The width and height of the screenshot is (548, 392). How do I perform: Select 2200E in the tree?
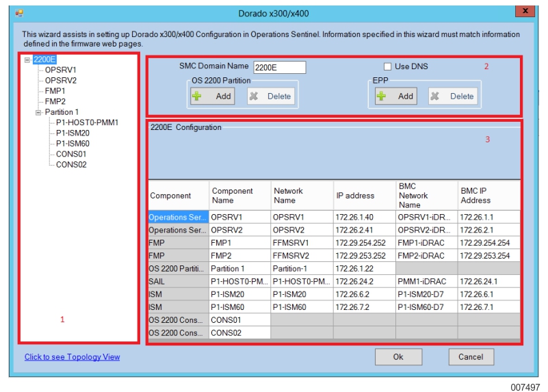tap(44, 60)
